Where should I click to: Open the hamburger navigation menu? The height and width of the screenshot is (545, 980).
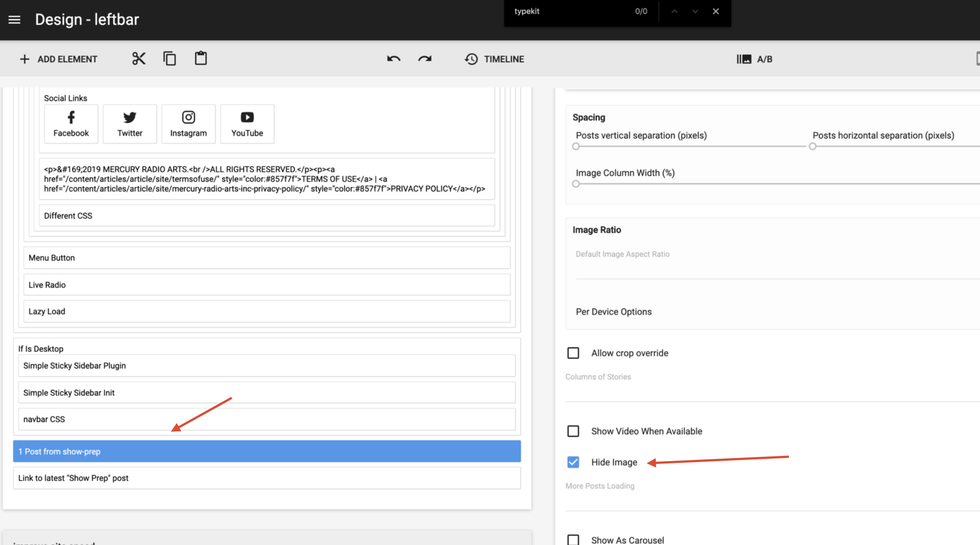coord(14,20)
